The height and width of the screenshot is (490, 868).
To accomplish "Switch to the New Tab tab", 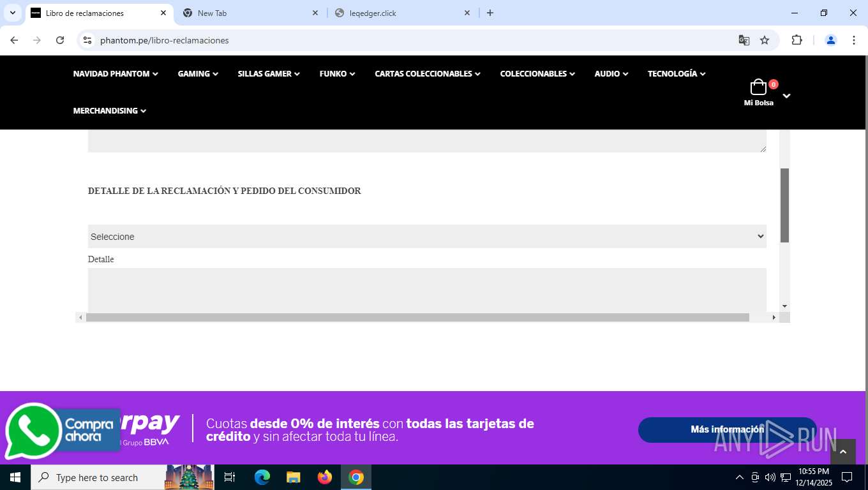I will click(251, 13).
